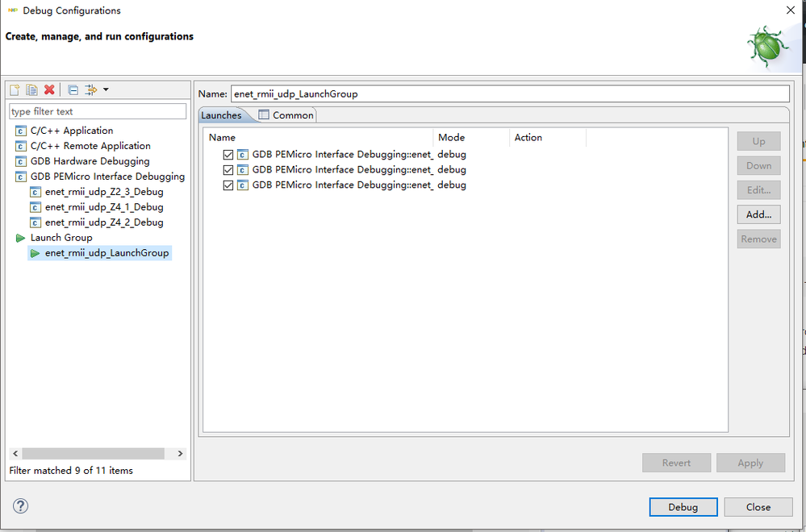Select the enet_rmii_udp_Z4_2_Debug configuration
The width and height of the screenshot is (806, 532).
[x=104, y=222]
